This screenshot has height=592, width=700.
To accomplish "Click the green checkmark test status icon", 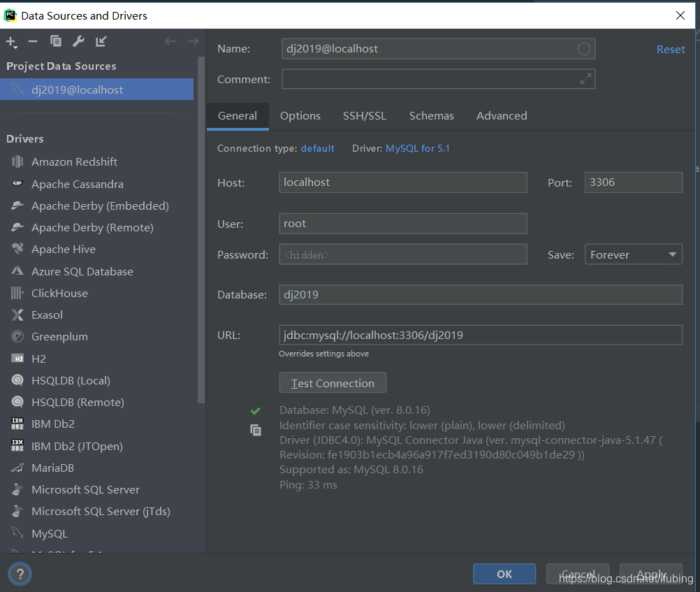I will (x=256, y=410).
